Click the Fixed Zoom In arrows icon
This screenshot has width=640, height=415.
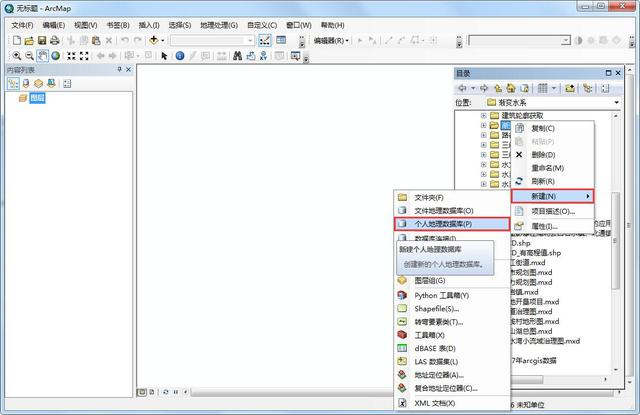coord(71,56)
